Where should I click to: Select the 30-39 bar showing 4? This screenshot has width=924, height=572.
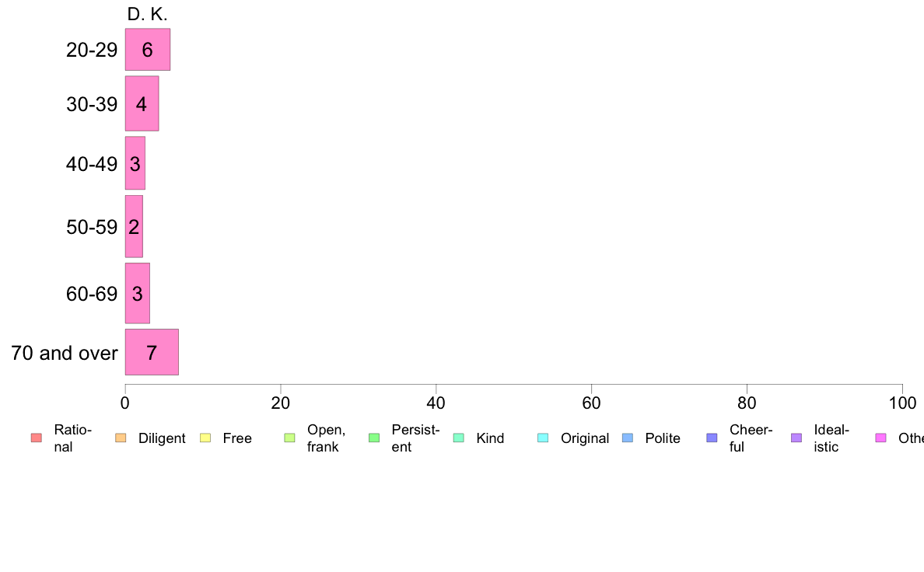tap(142, 103)
